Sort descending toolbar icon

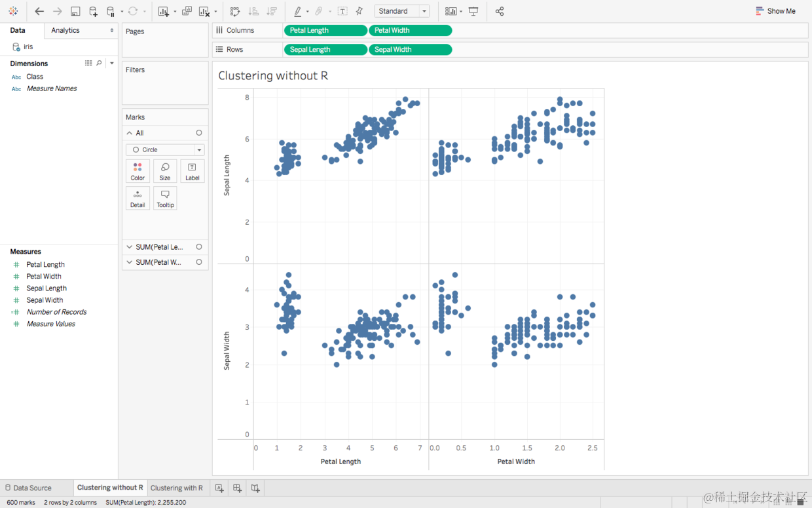(x=272, y=11)
